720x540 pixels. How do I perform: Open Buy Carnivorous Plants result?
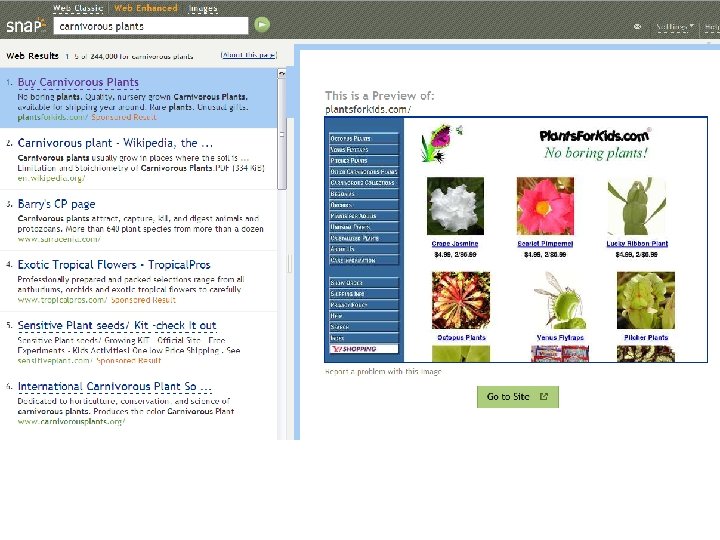[x=78, y=82]
